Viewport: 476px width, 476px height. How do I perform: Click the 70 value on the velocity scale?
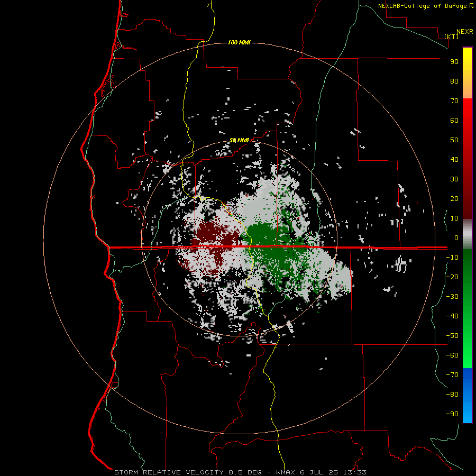pos(454,101)
